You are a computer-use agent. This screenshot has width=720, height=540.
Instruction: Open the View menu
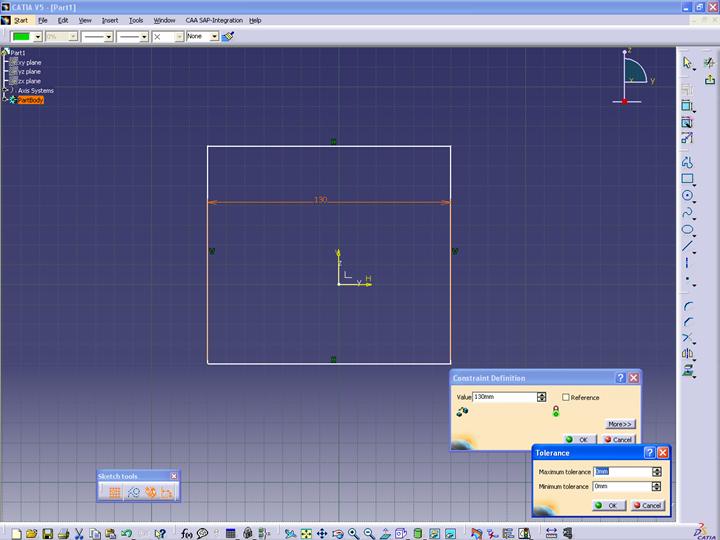pyautogui.click(x=85, y=20)
